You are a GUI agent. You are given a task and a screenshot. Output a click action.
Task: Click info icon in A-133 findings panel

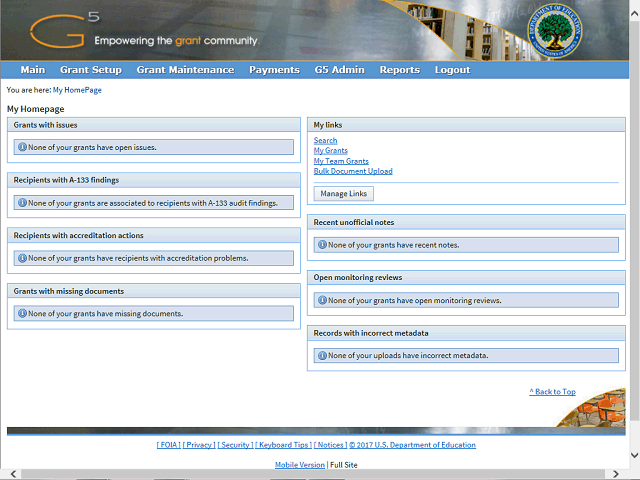22,202
